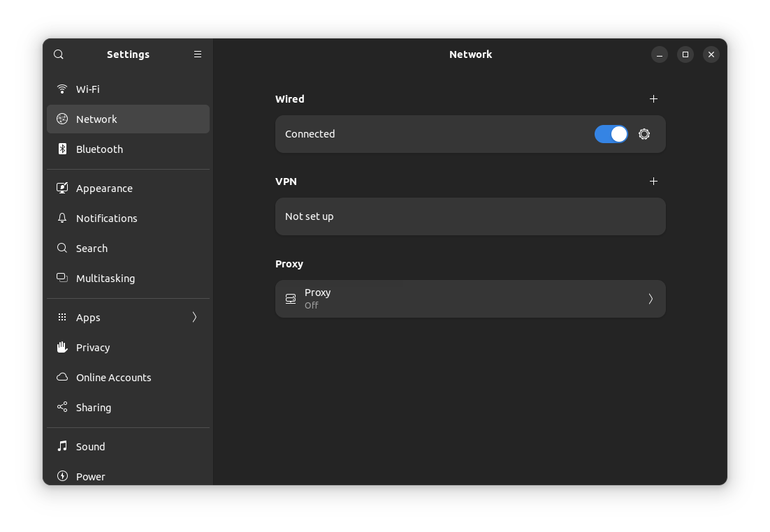This screenshot has width=770, height=532.
Task: Open Proxy settings via right chevron
Action: (x=651, y=299)
